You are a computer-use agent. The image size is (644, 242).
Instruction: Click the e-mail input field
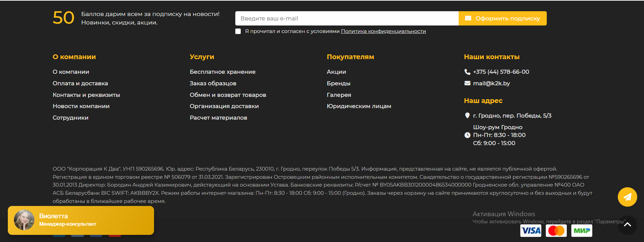(347, 18)
